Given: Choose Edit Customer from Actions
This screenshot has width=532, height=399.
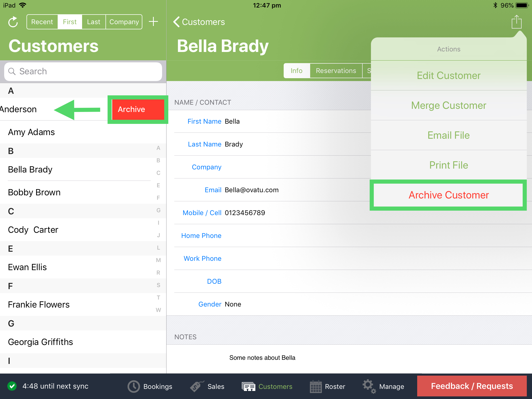Looking at the screenshot, I should (x=449, y=76).
